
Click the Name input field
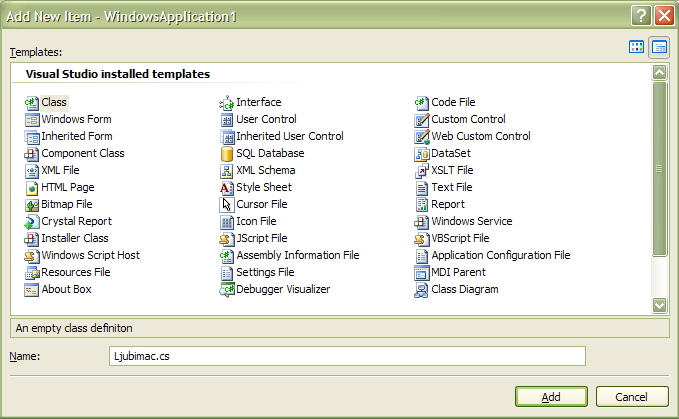point(346,356)
